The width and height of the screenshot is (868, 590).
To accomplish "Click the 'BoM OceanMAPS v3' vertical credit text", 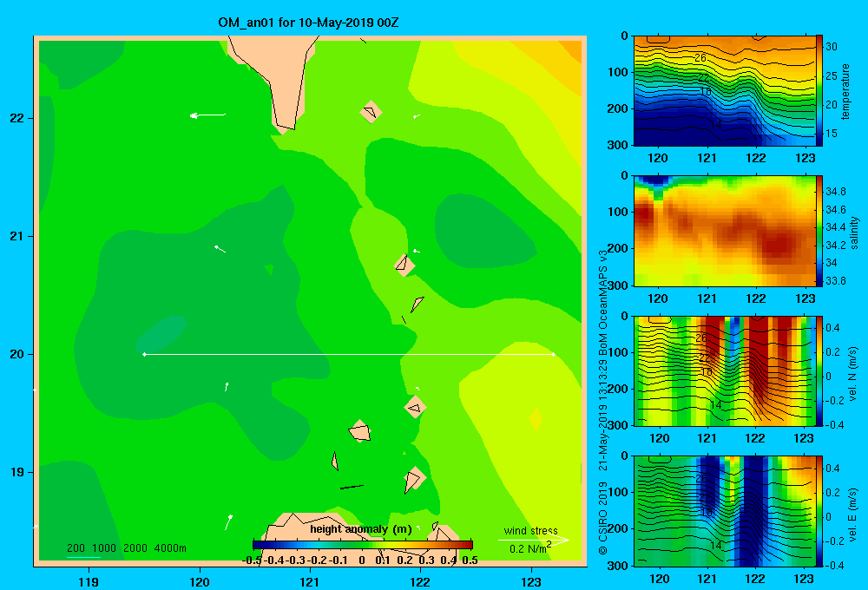I will tap(603, 305).
